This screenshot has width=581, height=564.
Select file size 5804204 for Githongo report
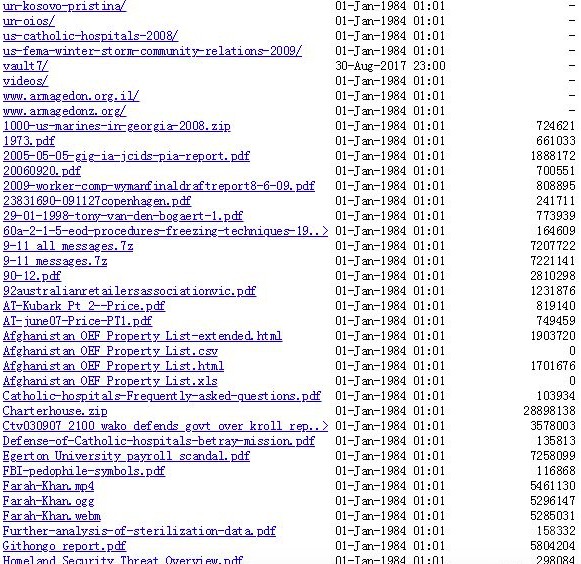tap(552, 546)
